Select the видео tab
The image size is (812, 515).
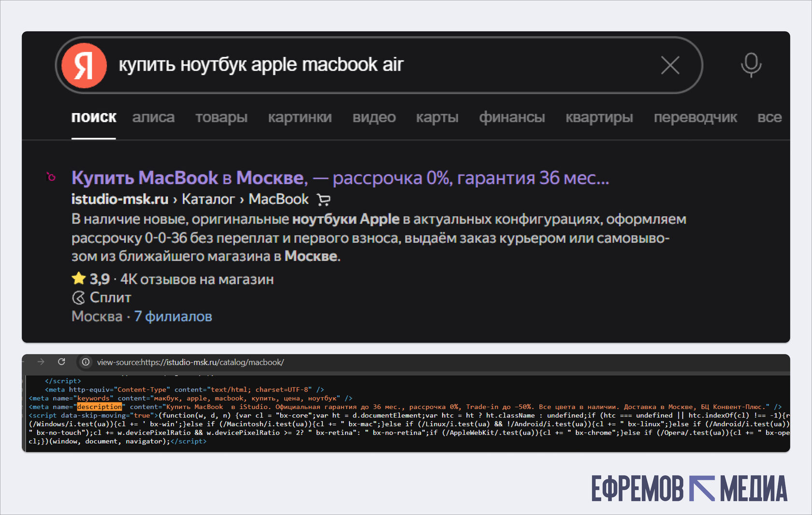pos(374,117)
